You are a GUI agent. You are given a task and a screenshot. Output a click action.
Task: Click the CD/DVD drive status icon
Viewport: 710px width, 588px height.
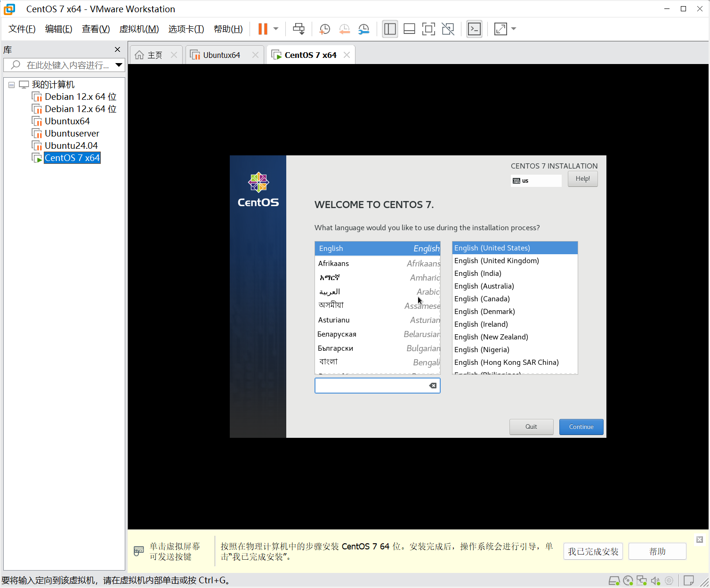[x=628, y=580]
